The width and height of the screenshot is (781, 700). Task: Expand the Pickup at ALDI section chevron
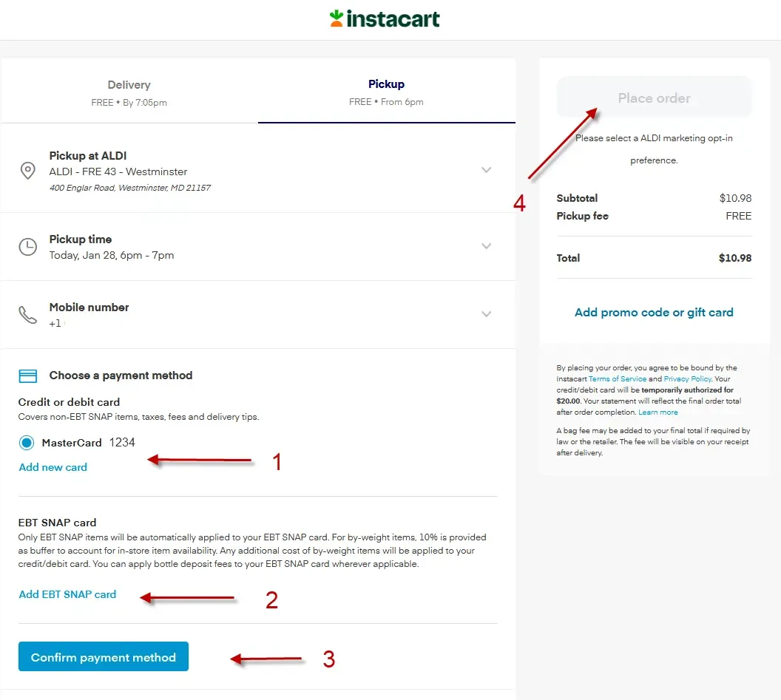486,170
